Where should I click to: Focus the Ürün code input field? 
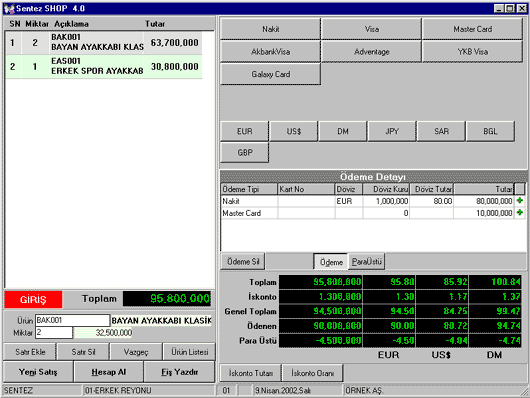point(72,320)
